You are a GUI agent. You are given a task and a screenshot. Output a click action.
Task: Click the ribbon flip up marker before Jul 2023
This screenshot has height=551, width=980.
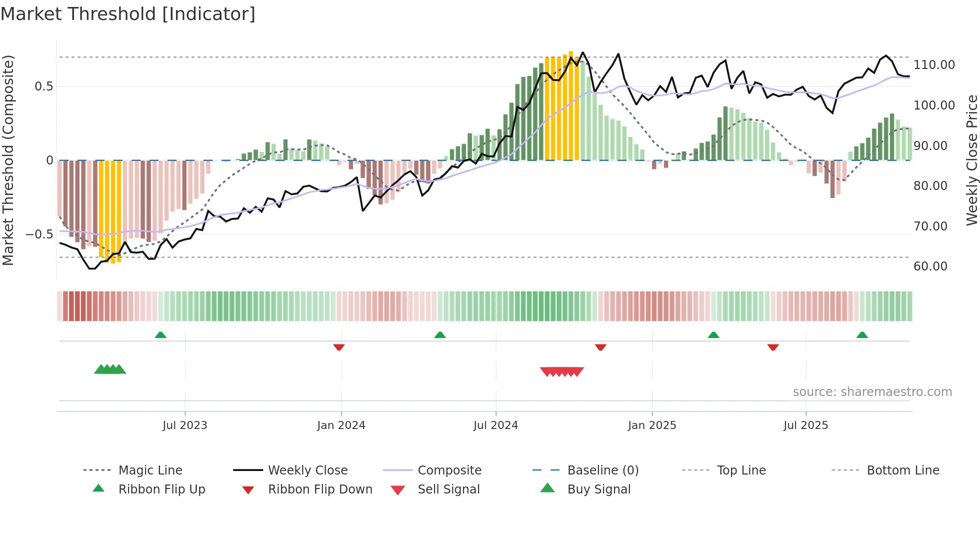pyautogui.click(x=160, y=335)
